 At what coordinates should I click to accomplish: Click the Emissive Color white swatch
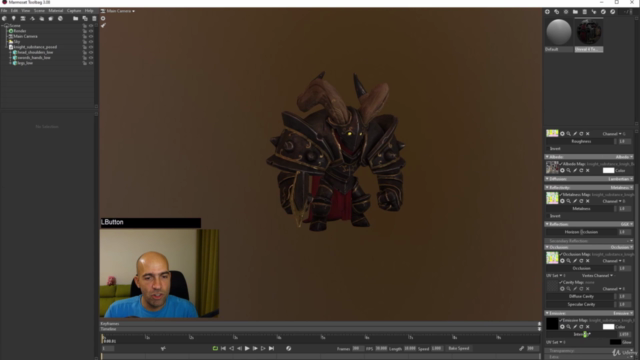(608, 327)
